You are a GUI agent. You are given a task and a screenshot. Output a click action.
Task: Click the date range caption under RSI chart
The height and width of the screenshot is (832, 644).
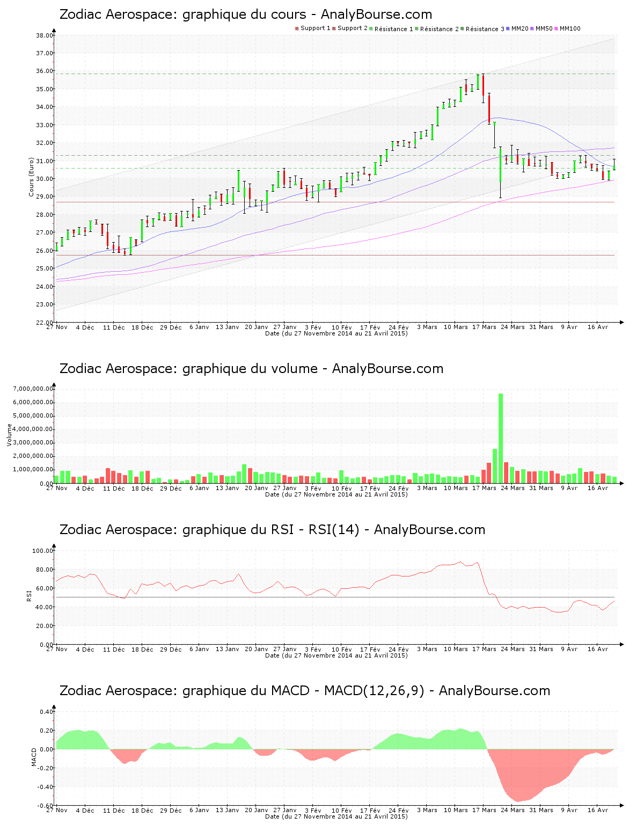[x=336, y=655]
